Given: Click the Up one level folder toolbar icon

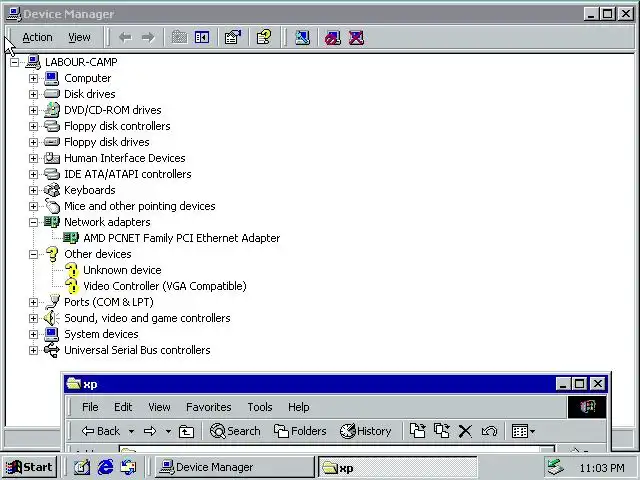Looking at the screenshot, I should [x=179, y=38].
